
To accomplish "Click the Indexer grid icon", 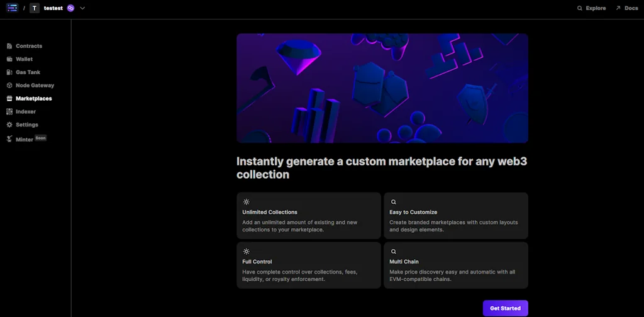I will 9,111.
